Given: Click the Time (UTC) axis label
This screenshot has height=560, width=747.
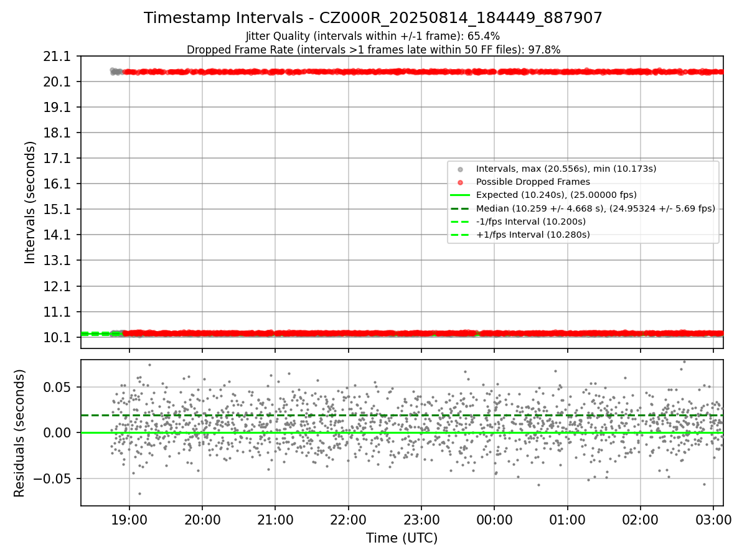Looking at the screenshot, I should tap(402, 538).
